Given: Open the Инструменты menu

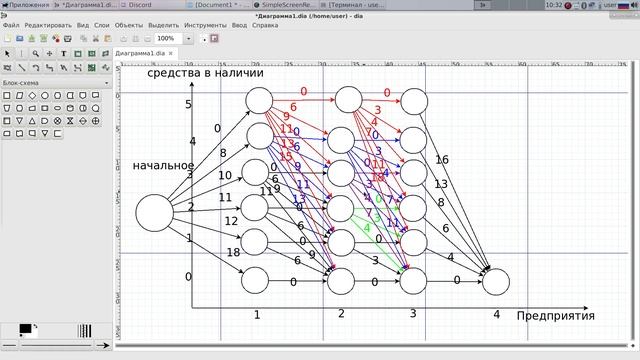Looking at the screenshot, I should coord(205,25).
